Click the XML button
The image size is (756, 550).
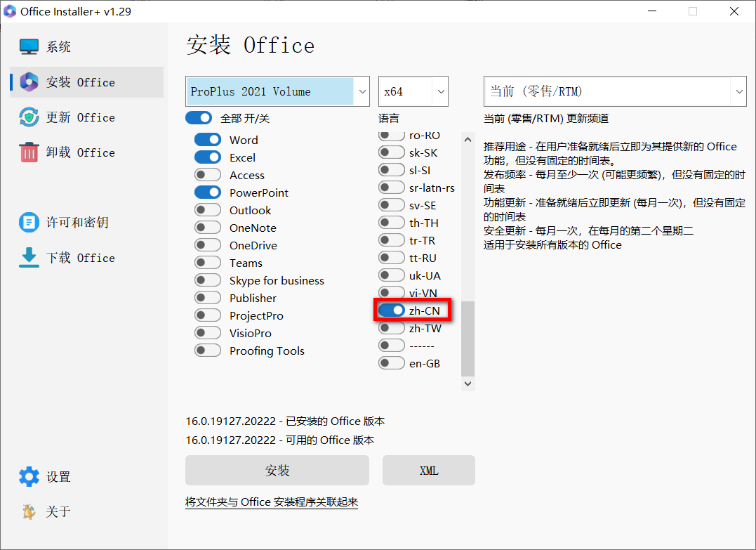[x=429, y=471]
